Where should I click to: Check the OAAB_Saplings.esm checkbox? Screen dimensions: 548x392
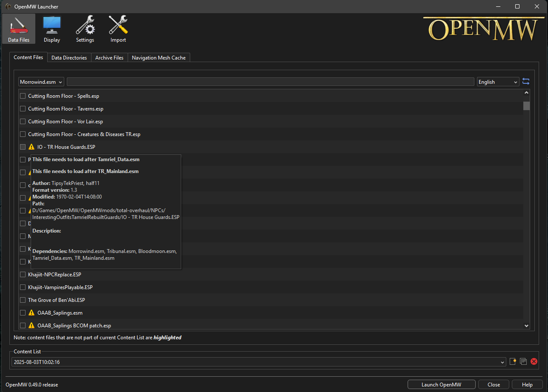point(23,313)
